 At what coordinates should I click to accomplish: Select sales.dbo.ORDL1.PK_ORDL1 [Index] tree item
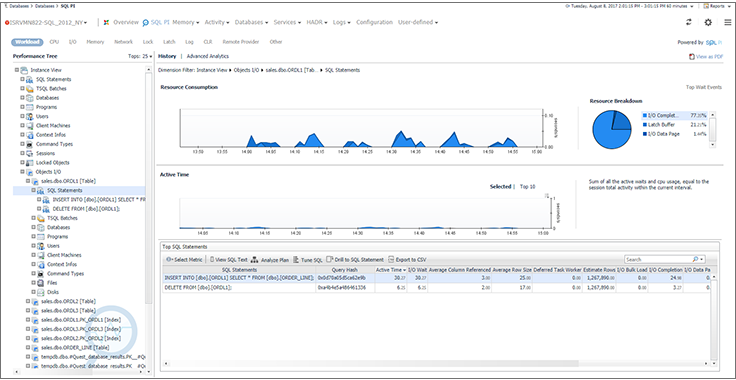[81, 320]
